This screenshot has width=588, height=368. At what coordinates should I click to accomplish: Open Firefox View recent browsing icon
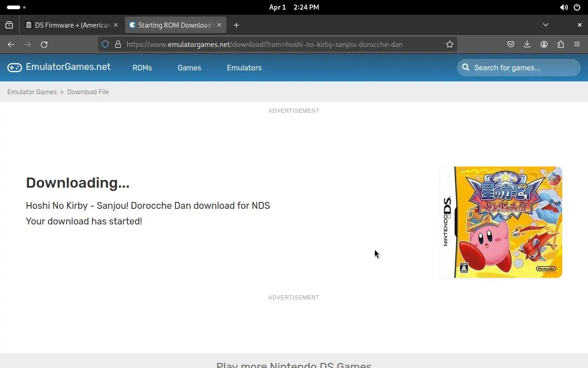(x=9, y=25)
